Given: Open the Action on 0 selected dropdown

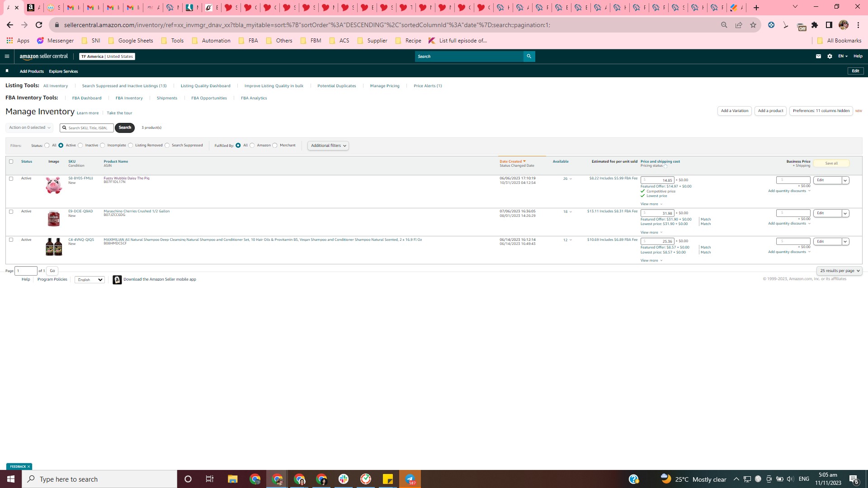Looking at the screenshot, I should coord(29,127).
